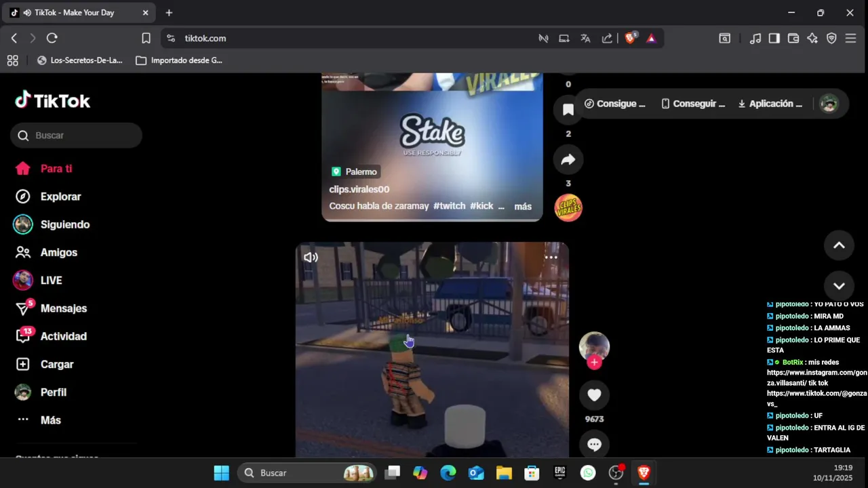This screenshot has height=488, width=868.
Task: Click Consigue monedas button
Action: [x=615, y=104]
